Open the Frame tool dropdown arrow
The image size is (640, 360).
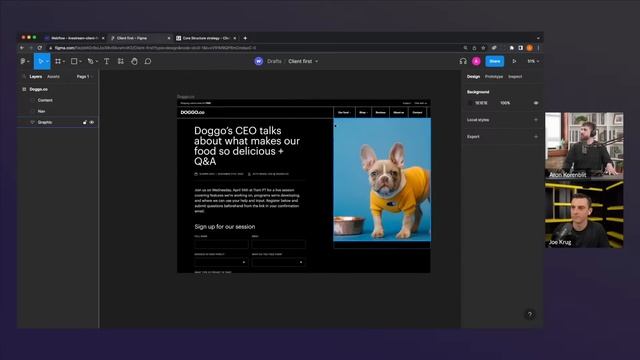click(64, 61)
